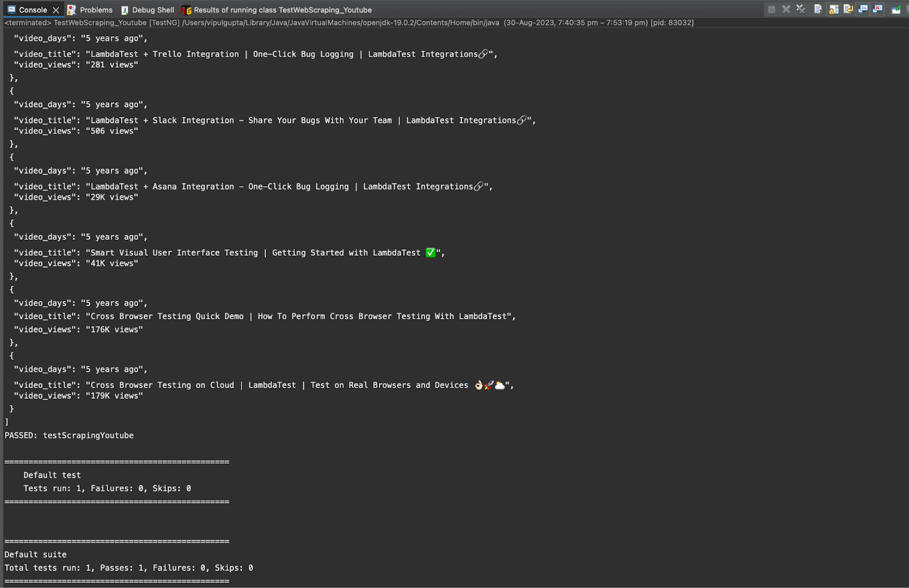
Task: Click the Cross Browser Testing Quick Demo title
Action: (x=265, y=316)
